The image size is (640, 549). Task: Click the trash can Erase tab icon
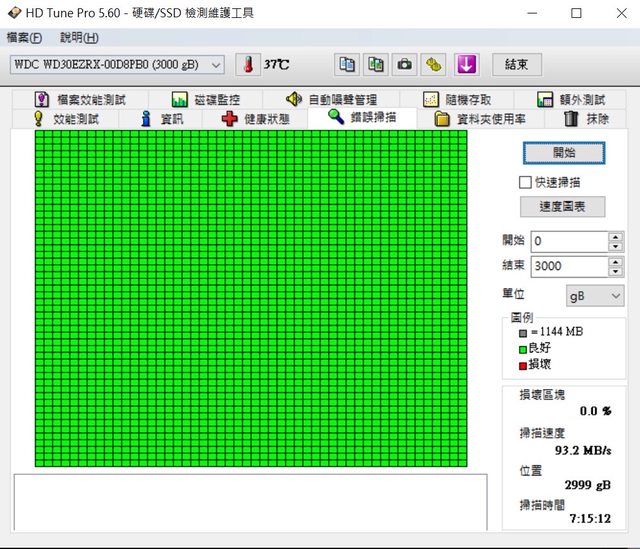point(571,119)
